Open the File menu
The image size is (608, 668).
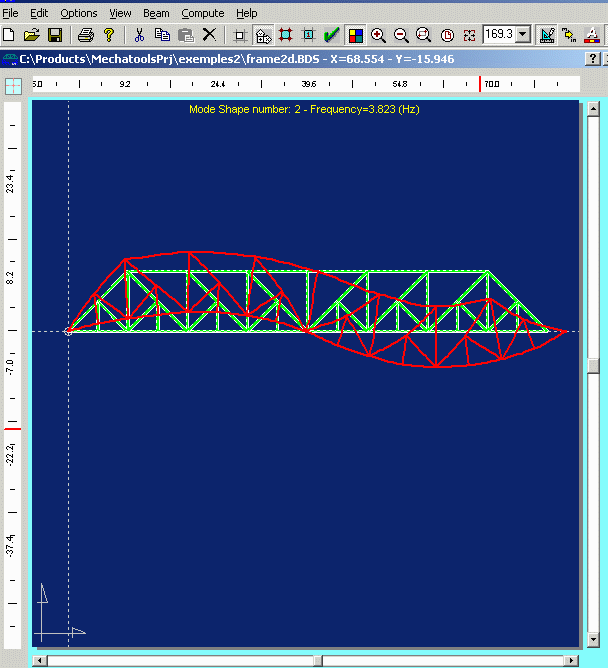click(x=10, y=13)
